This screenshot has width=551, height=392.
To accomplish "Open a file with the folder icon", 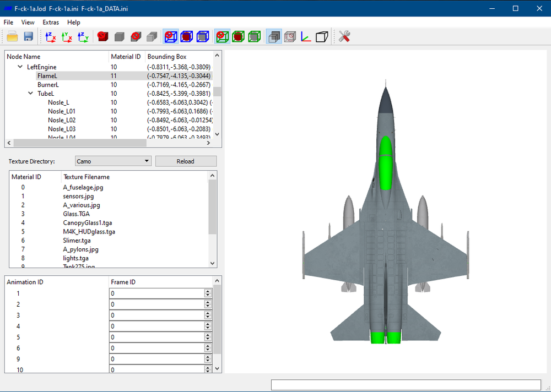I will coord(12,36).
